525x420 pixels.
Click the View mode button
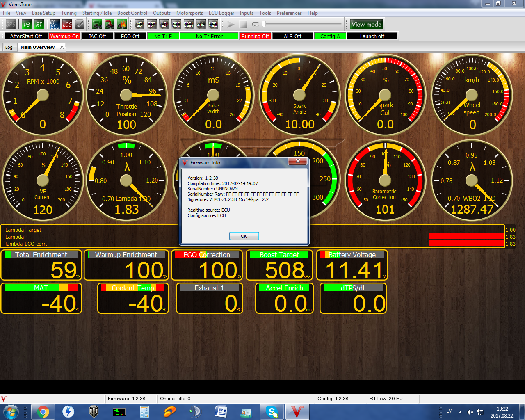(366, 24)
